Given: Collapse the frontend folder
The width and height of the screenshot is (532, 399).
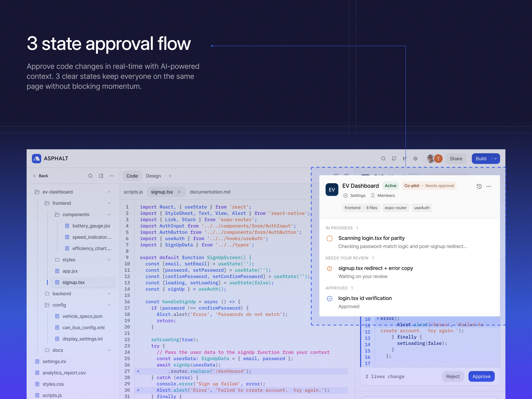Looking at the screenshot, I should (x=109, y=203).
